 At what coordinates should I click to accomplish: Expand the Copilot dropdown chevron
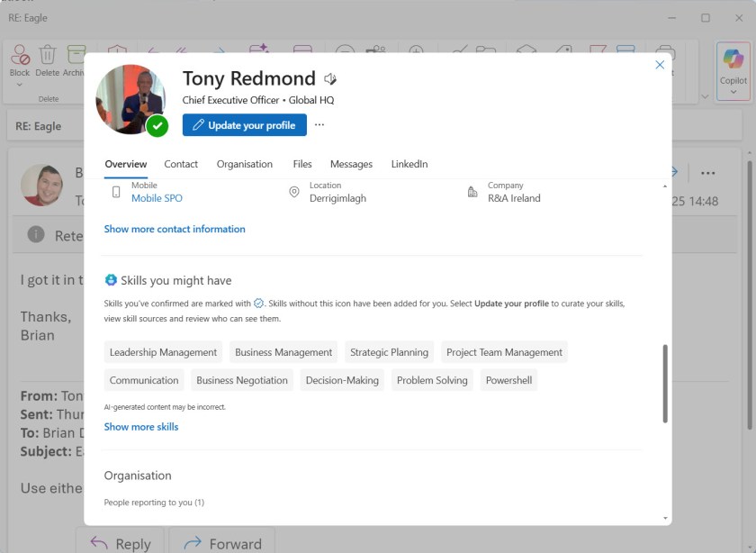[733, 91]
